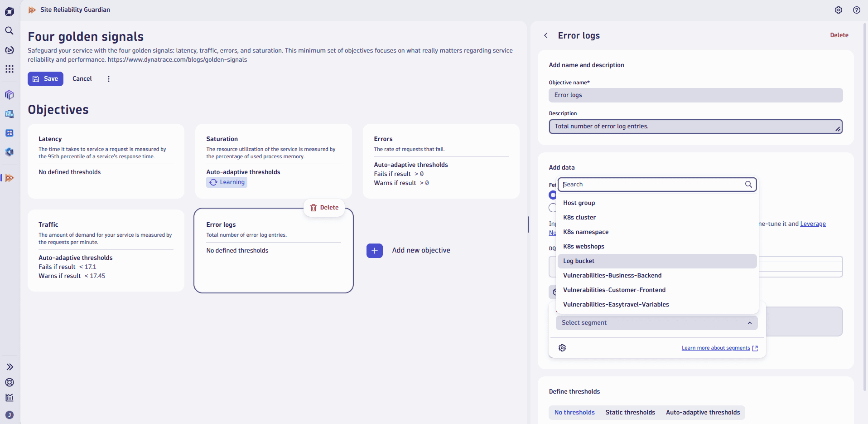Click the external link icon beside Learn more

point(755,348)
